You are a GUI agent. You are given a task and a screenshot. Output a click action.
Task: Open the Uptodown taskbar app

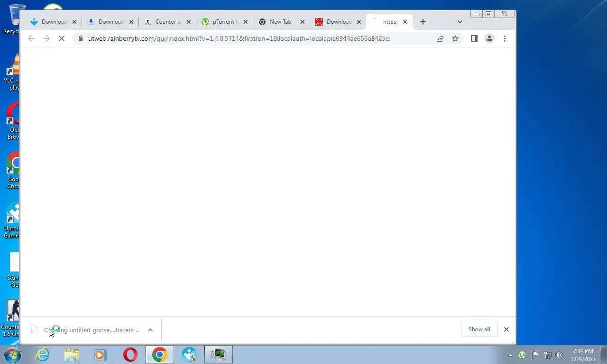click(189, 355)
